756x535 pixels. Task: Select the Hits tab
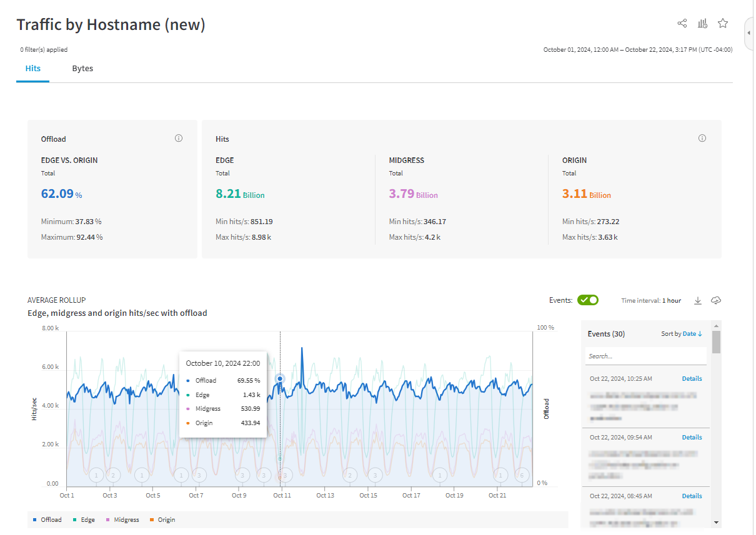coord(33,69)
